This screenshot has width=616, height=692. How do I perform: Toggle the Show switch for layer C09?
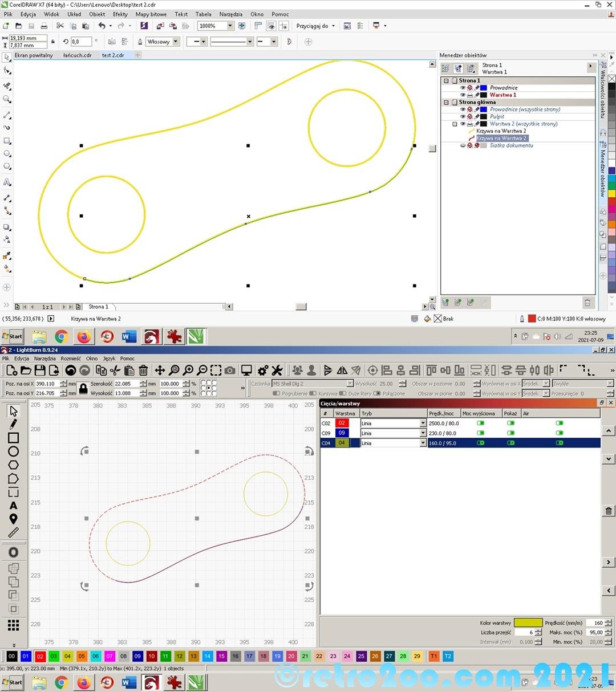(x=510, y=433)
